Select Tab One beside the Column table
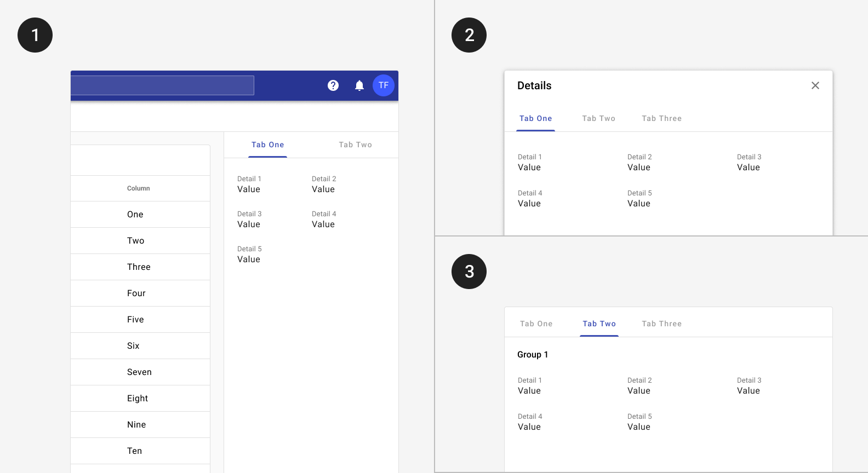This screenshot has height=473, width=868. point(268,145)
